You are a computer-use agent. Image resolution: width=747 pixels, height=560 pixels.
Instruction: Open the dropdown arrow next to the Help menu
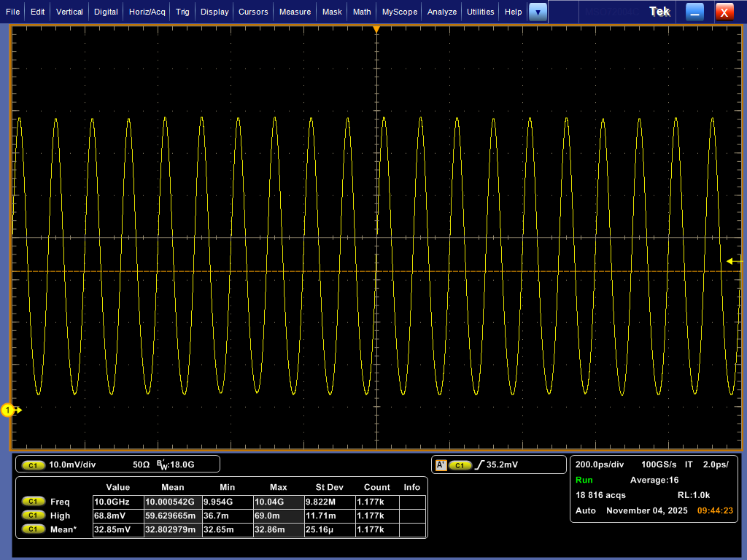click(x=538, y=12)
